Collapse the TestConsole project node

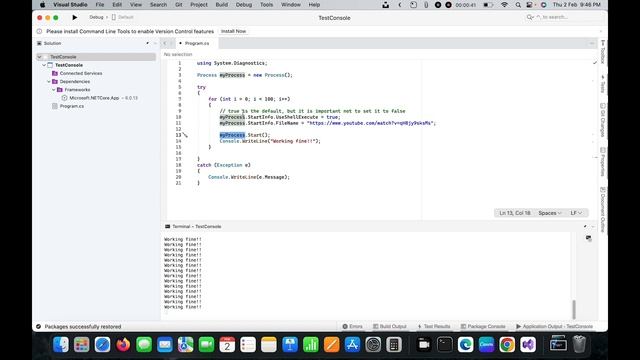tap(44, 65)
